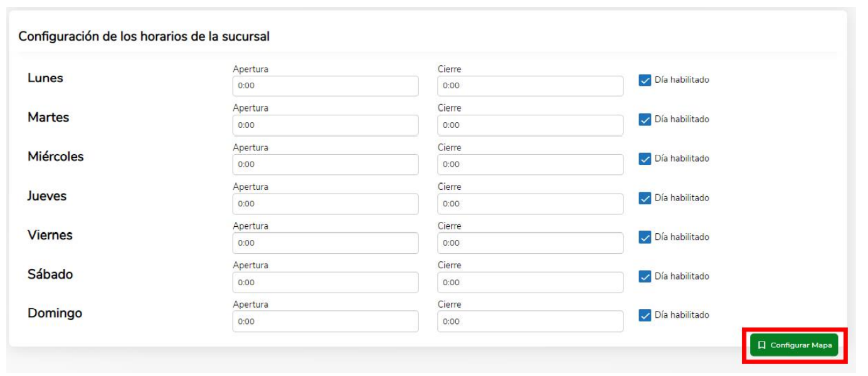
Task: Disable Sábado Día habilitado checkbox
Action: click(645, 276)
